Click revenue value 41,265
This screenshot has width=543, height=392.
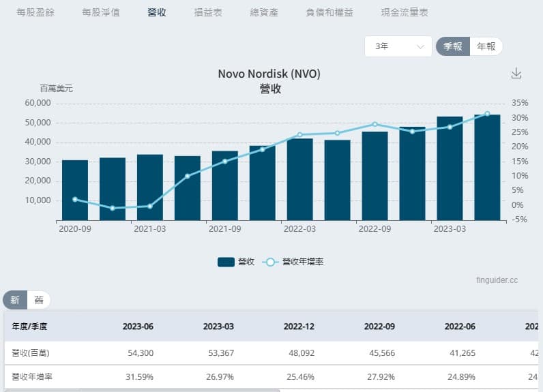click(x=463, y=353)
